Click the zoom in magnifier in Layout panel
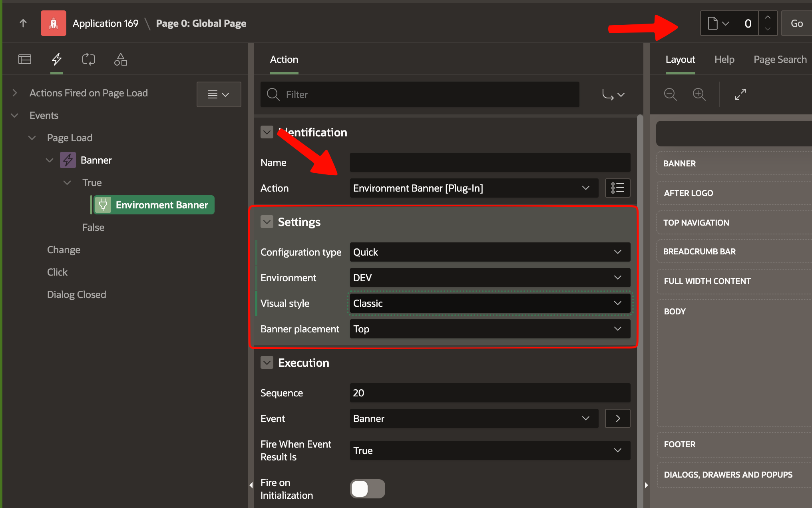 (x=699, y=94)
